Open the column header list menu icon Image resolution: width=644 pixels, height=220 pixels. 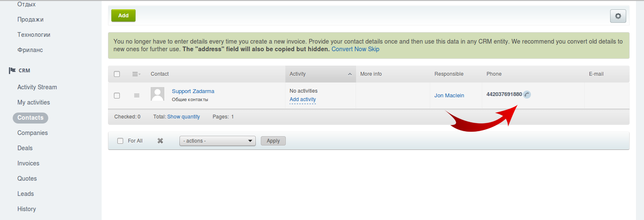136,74
